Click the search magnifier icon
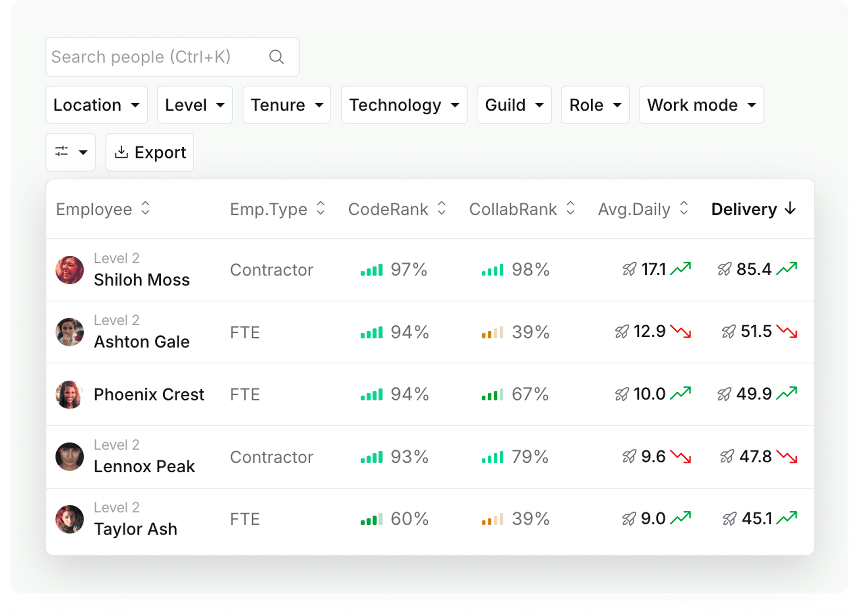 tap(276, 57)
